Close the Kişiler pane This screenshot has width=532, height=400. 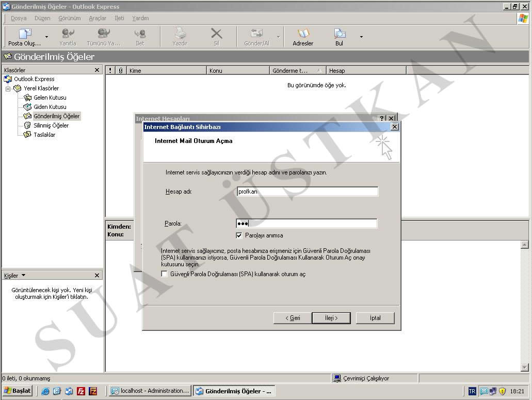[x=97, y=275]
